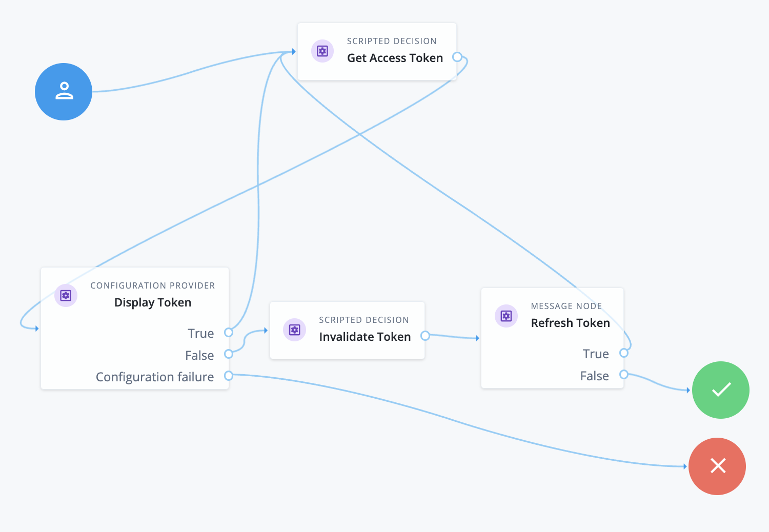This screenshot has width=769, height=532.
Task: Click the False outcome connector on Display Token
Action: [229, 354]
